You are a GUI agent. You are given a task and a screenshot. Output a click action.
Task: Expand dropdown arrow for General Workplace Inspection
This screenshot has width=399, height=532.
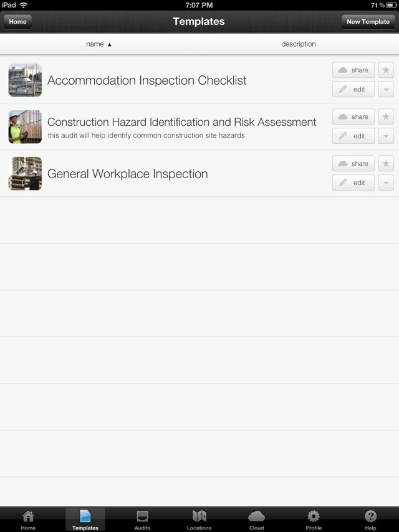coord(386,183)
